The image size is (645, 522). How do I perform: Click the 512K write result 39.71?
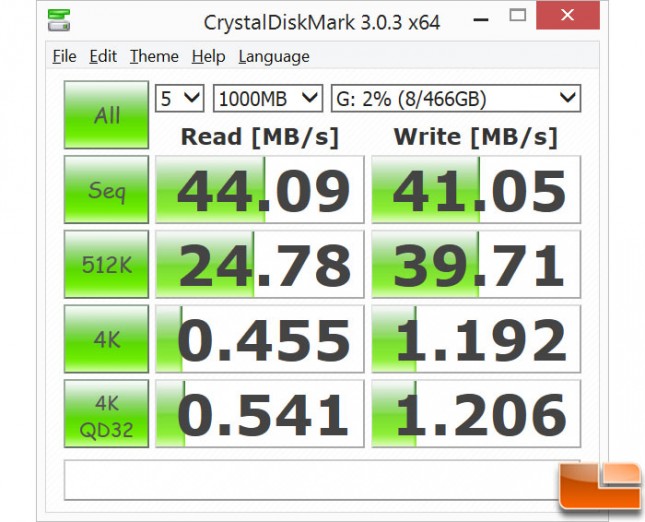[x=476, y=264]
